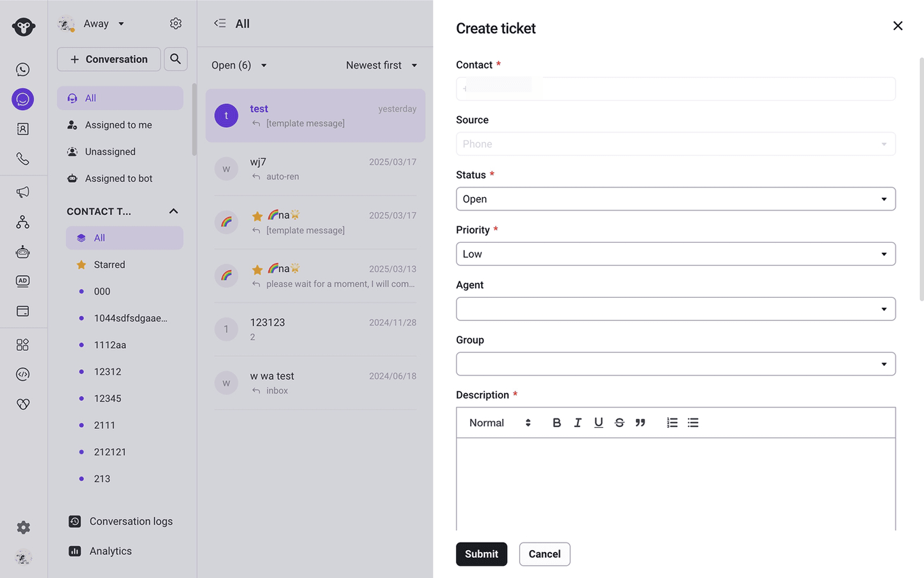Open the w wa test conversation
Viewport: 924px width, 578px height.
click(x=315, y=383)
